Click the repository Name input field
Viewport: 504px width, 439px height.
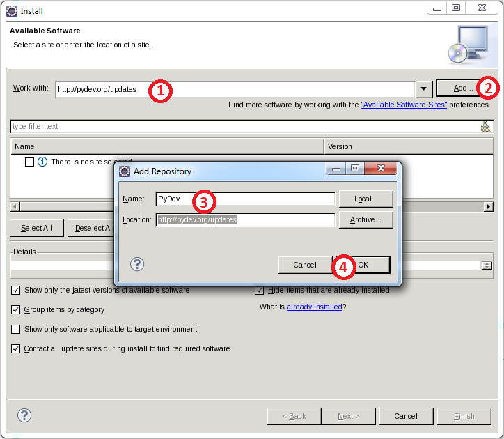[245, 199]
